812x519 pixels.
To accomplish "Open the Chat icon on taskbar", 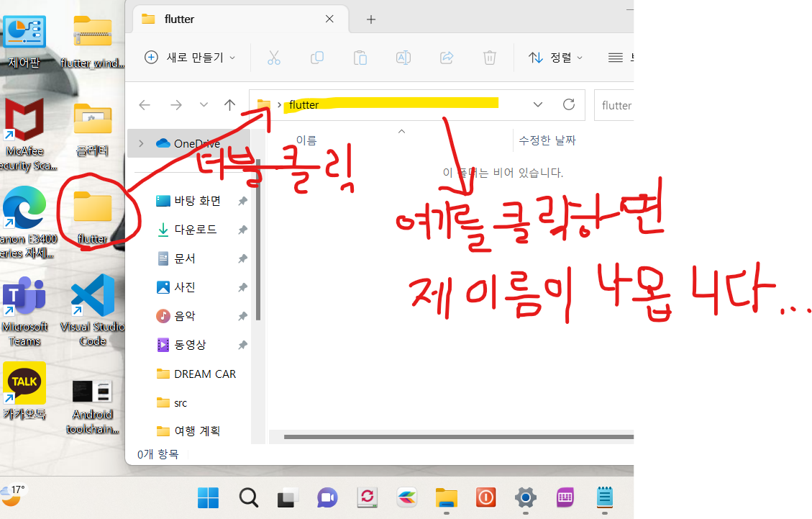I will (327, 497).
